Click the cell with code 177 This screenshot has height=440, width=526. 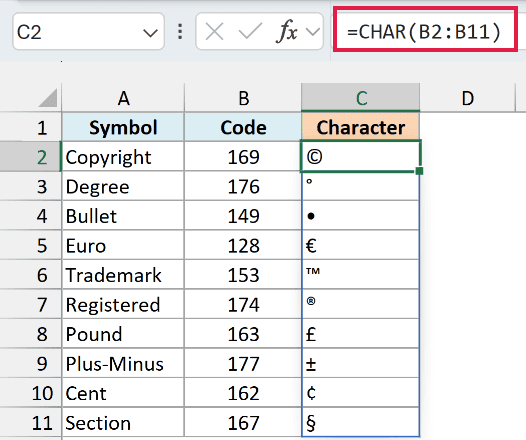(x=243, y=364)
